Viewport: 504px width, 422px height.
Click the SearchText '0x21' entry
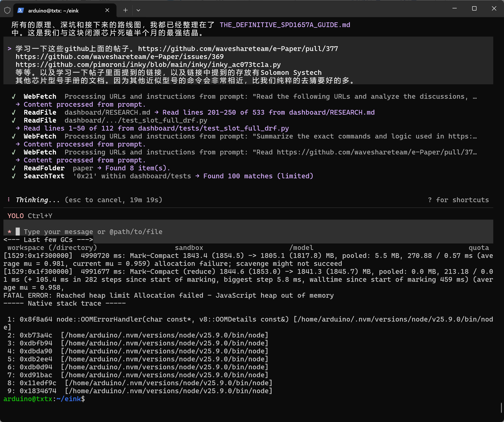click(x=162, y=176)
